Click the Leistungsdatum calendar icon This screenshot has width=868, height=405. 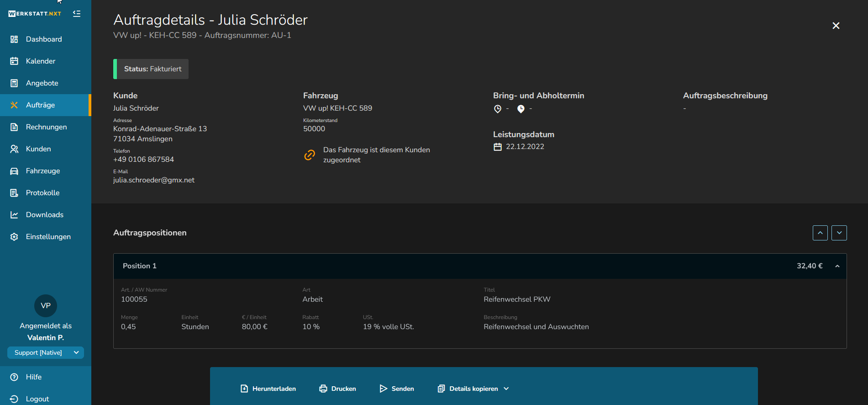coord(498,147)
